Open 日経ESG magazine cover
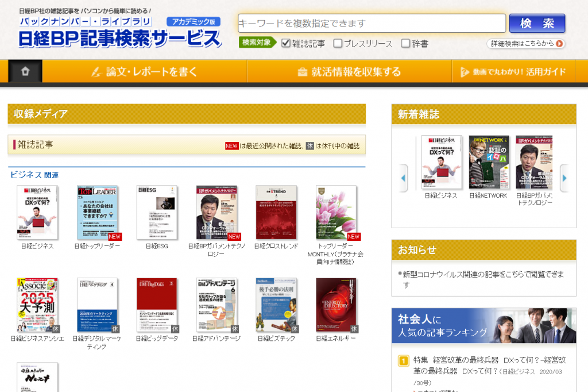The height and width of the screenshot is (392, 588). (x=157, y=213)
